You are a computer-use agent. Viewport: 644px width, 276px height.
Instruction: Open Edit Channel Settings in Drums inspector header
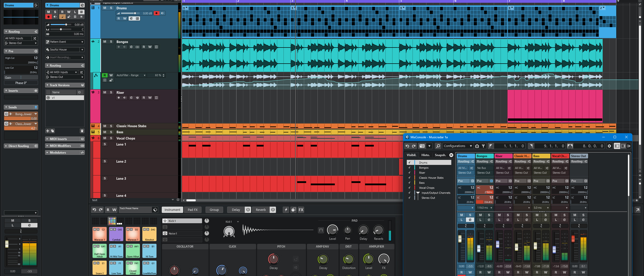[82, 5]
